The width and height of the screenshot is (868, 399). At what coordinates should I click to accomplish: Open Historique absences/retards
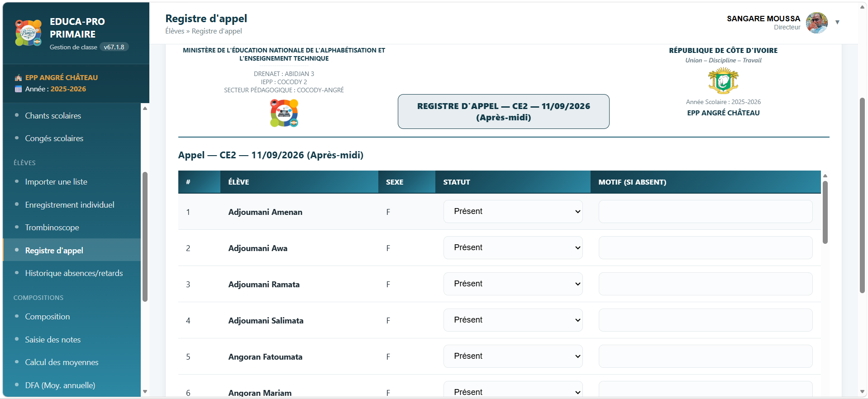click(x=74, y=273)
